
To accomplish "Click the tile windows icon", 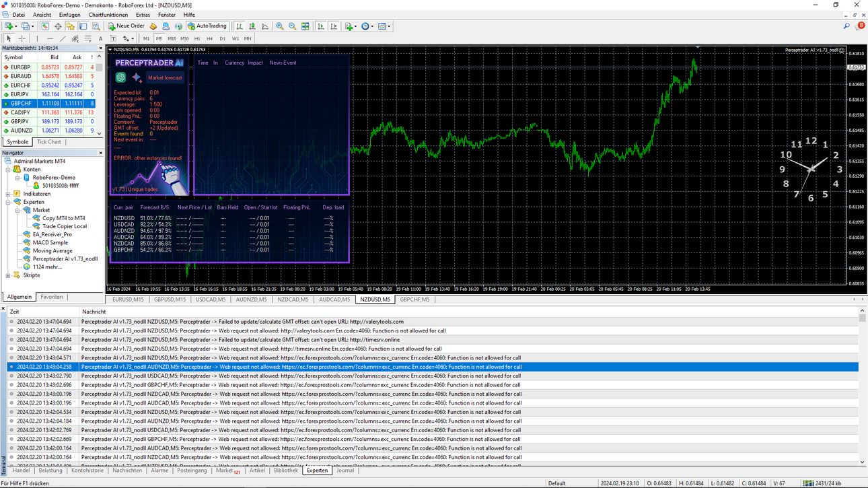I will pos(305,26).
